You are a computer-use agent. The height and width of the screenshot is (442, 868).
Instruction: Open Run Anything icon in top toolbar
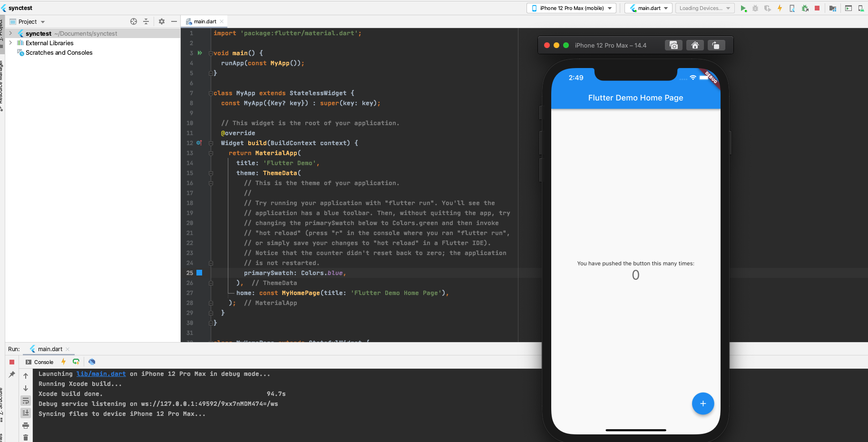(x=848, y=8)
